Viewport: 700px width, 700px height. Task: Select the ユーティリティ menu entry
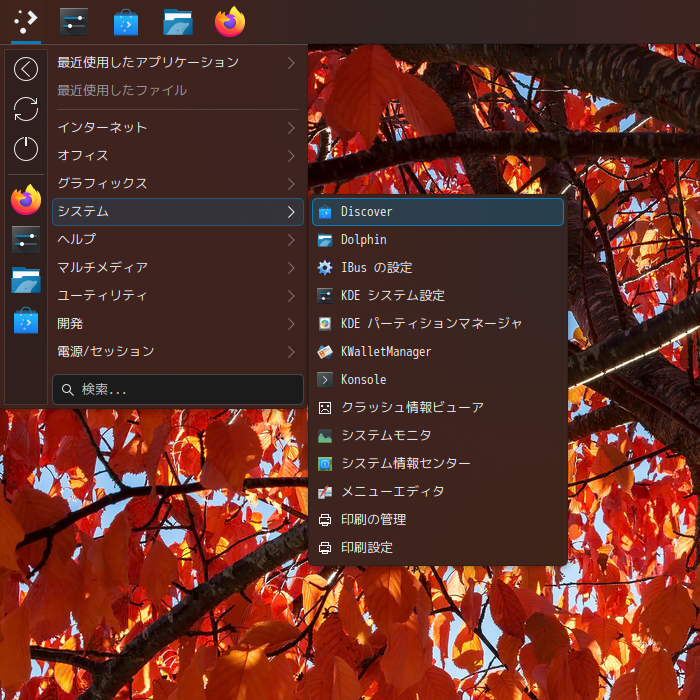178,296
